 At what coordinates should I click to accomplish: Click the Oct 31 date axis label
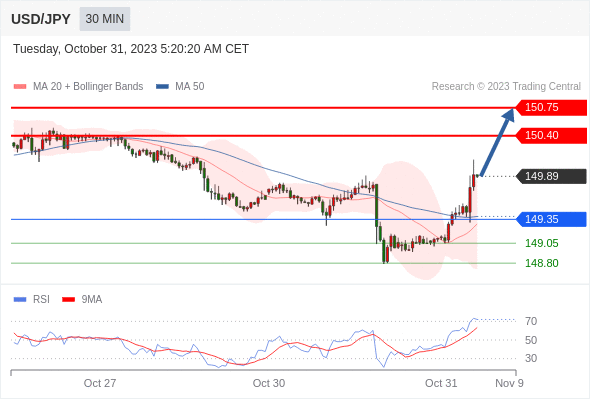441,383
